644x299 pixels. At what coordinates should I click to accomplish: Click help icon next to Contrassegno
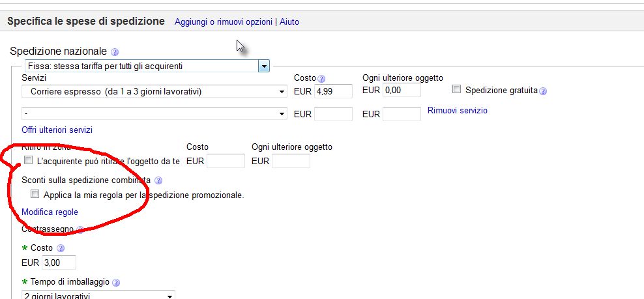80,229
